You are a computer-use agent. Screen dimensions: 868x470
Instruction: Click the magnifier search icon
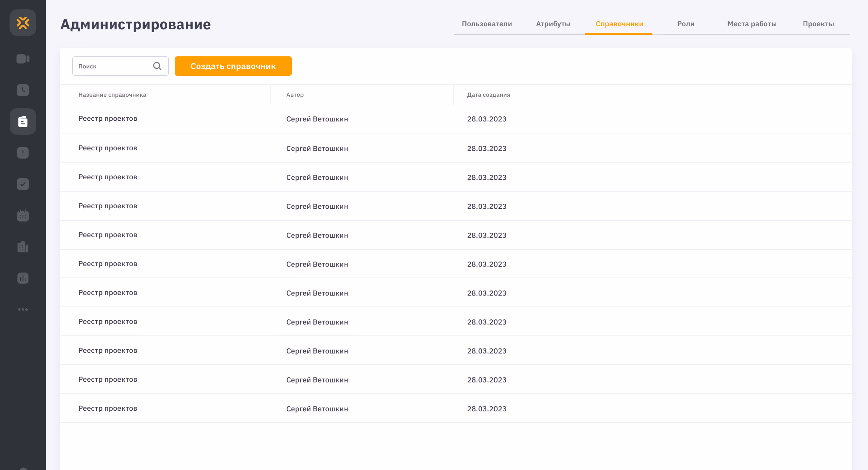[157, 66]
